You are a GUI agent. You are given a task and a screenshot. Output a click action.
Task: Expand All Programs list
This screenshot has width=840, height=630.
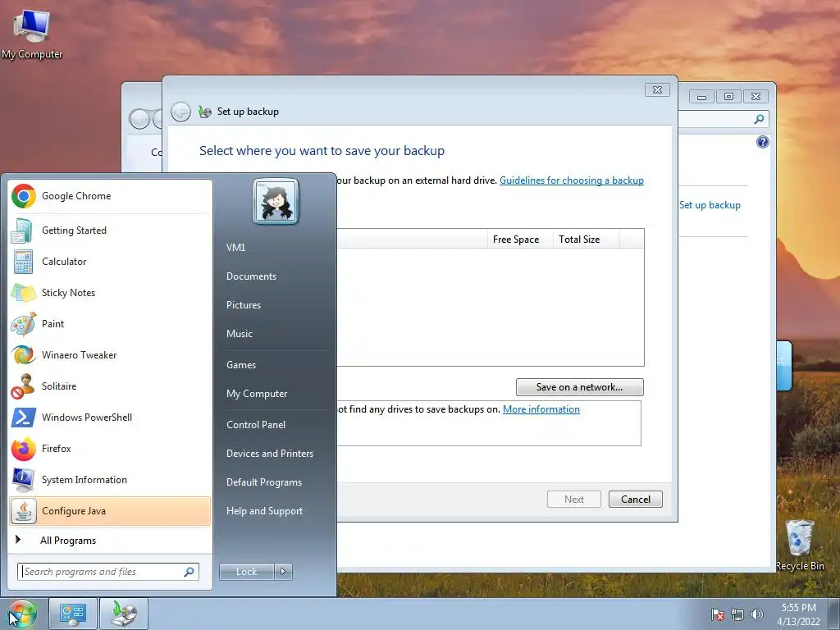110,541
